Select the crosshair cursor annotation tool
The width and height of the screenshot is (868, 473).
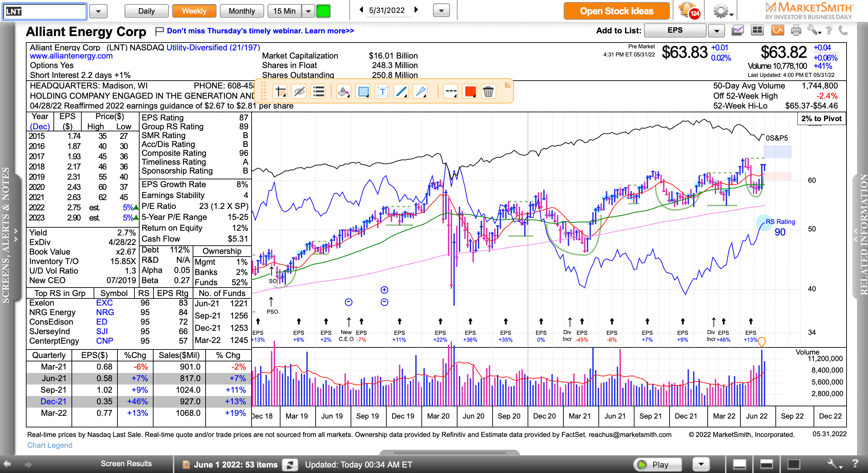tap(280, 92)
